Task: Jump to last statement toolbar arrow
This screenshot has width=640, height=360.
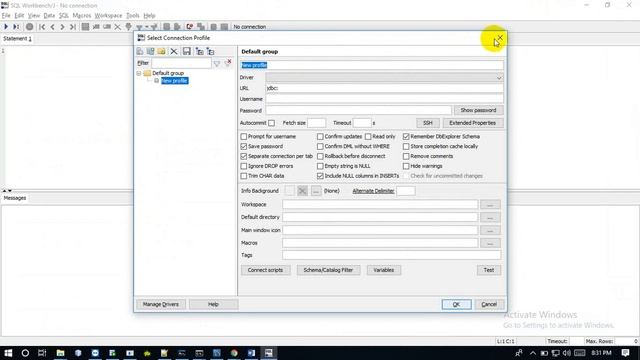Action: (73, 27)
